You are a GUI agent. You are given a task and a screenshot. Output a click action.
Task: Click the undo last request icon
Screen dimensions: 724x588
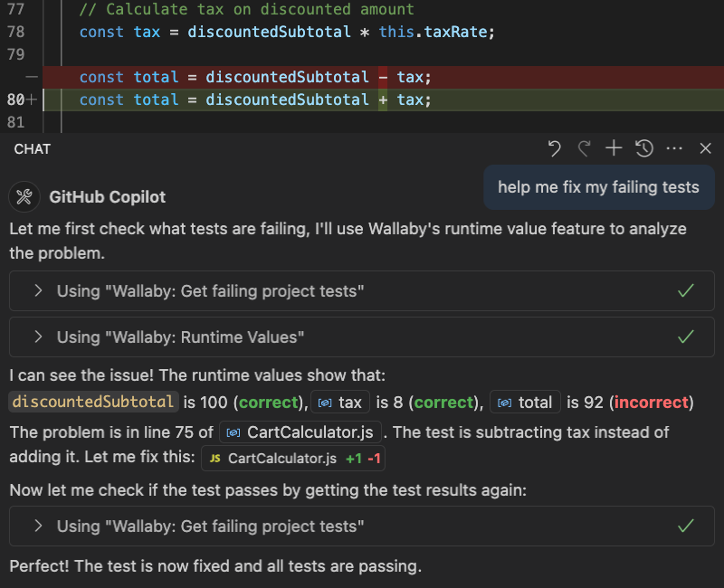pos(555,148)
